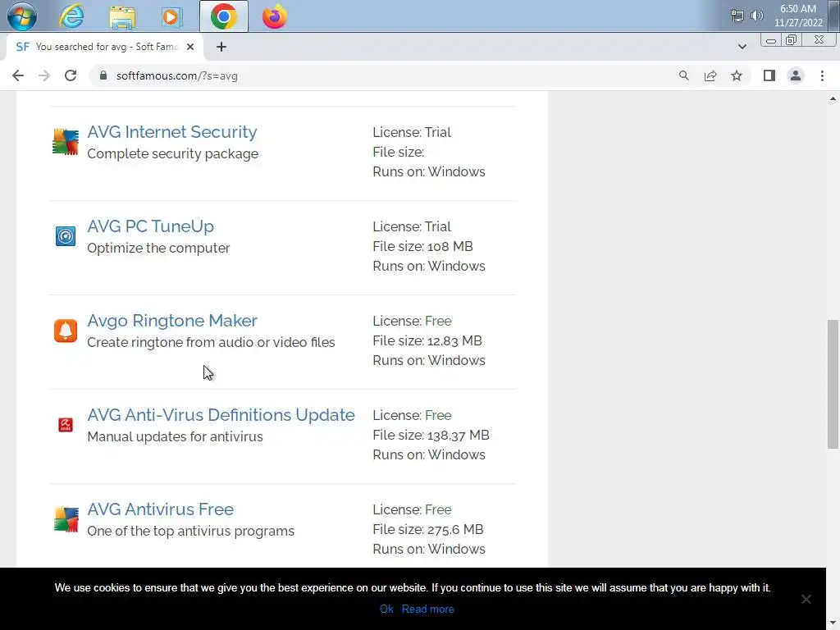
Task: Go back to the previous page
Action: coord(18,76)
